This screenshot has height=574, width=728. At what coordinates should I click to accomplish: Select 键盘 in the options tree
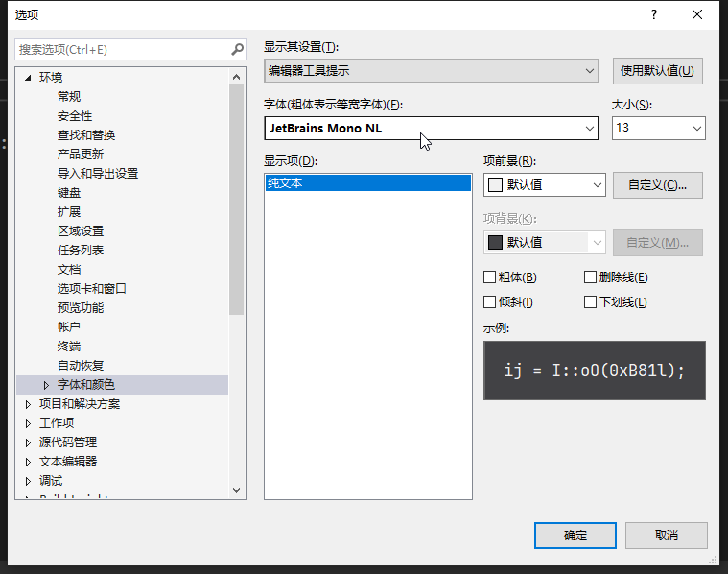[69, 193]
